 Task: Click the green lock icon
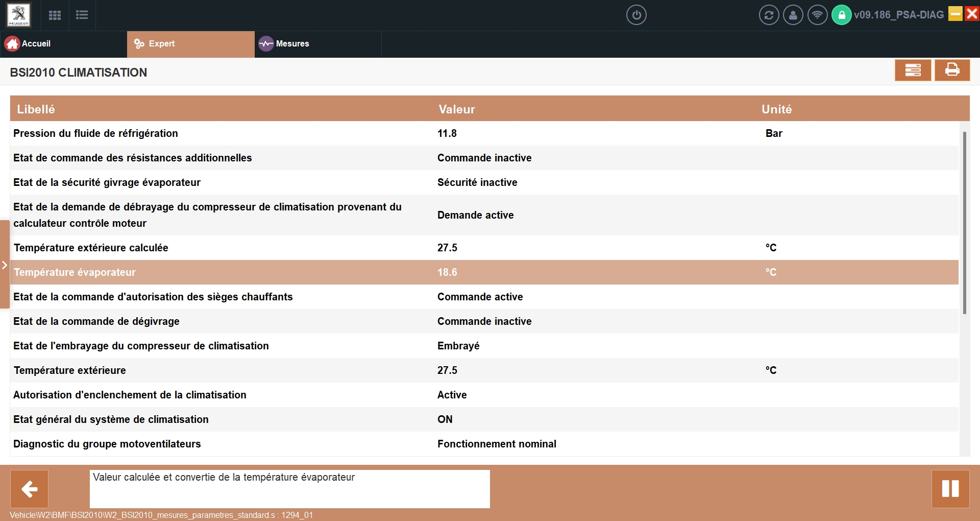841,15
